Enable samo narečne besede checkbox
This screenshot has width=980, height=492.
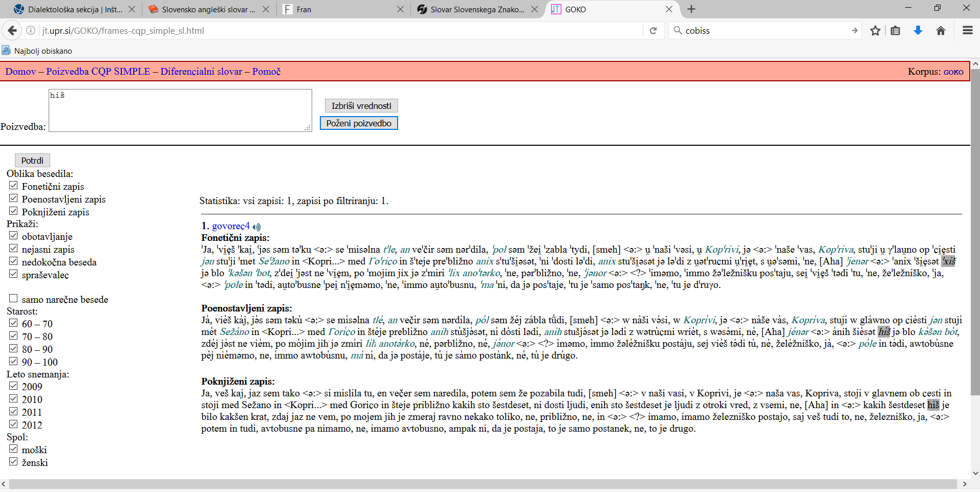[x=13, y=299]
